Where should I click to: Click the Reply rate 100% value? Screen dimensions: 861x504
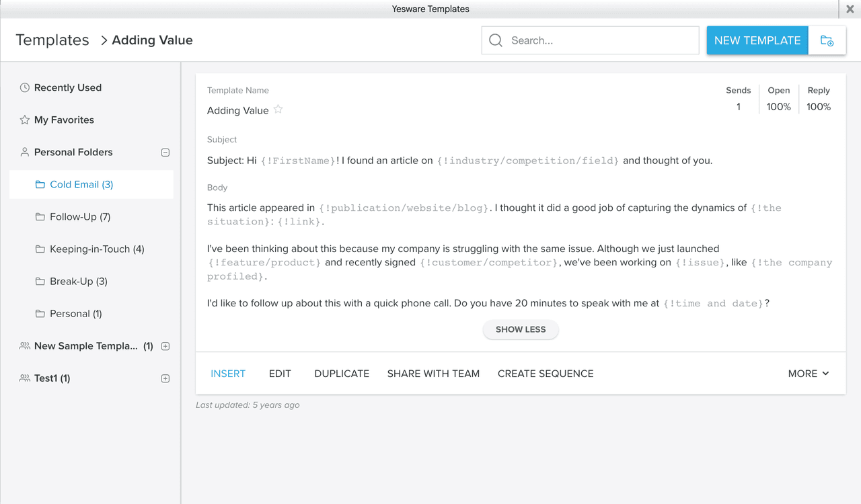click(819, 107)
